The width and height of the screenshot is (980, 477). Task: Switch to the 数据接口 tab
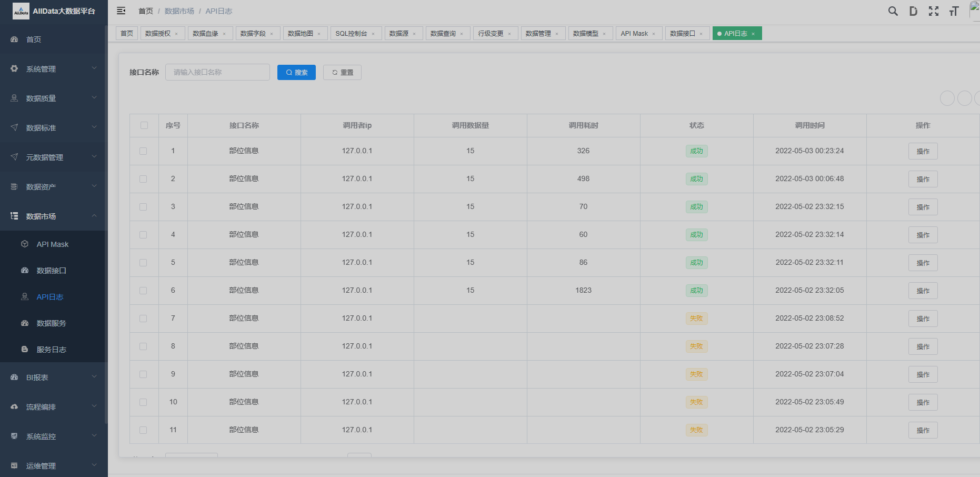[x=682, y=34]
